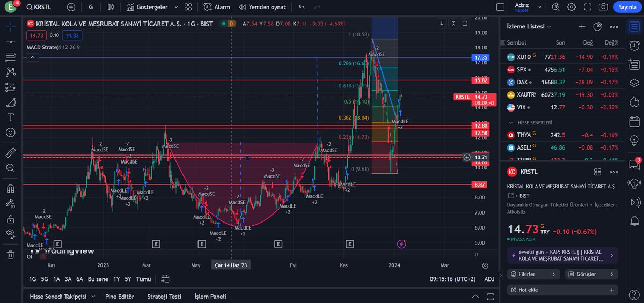This screenshot has width=644, height=303.
Task: Create an alert with the Alarm button
Action: (217, 7)
